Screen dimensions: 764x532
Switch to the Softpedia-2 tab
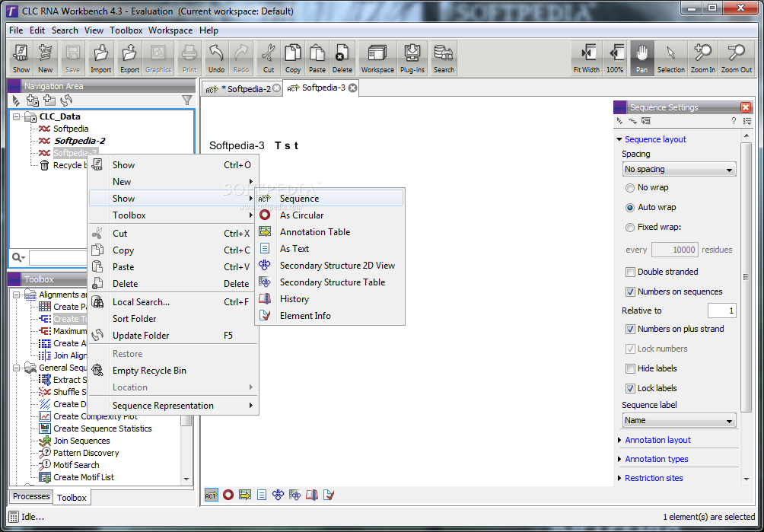[x=242, y=88]
